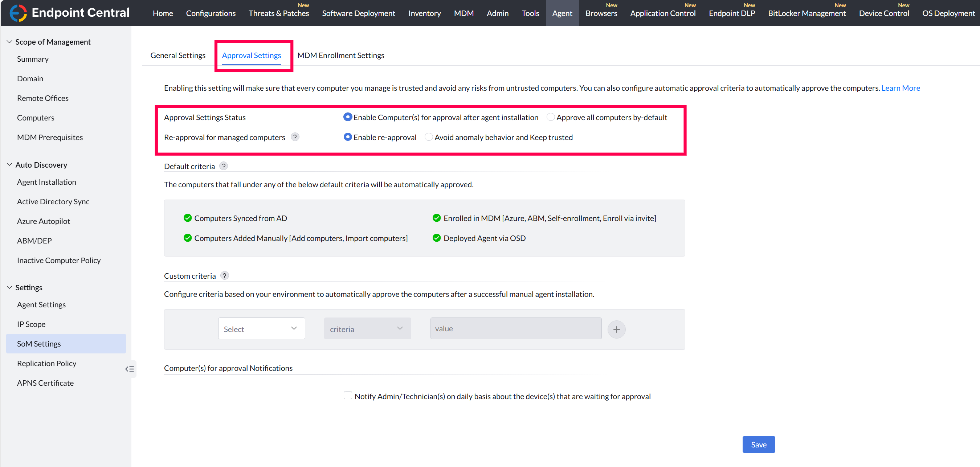
Task: Click green check beside Computers Synced from AD
Action: click(x=188, y=218)
